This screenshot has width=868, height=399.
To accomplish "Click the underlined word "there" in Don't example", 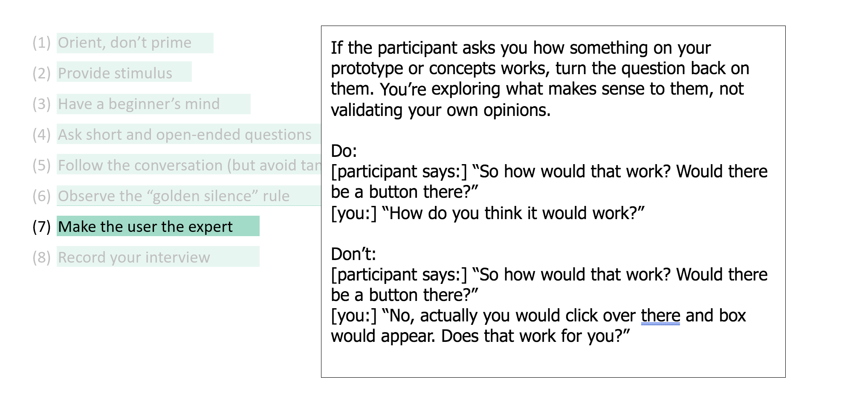I will point(660,316).
